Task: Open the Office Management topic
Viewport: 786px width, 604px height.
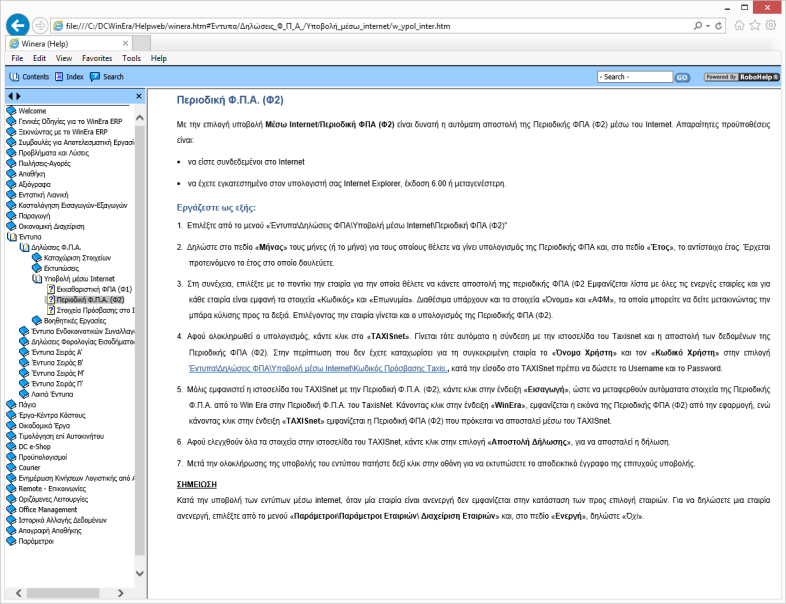Action: [48, 510]
